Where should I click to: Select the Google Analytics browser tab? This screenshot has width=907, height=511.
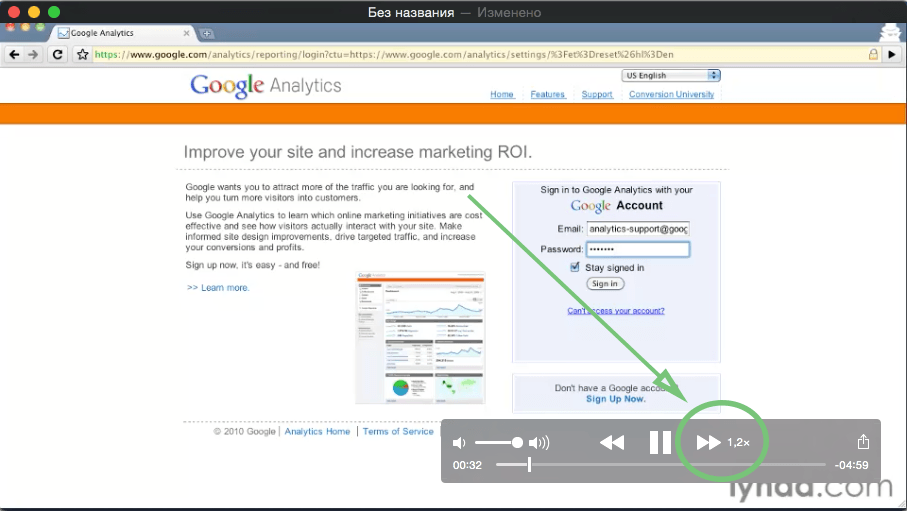pos(121,33)
